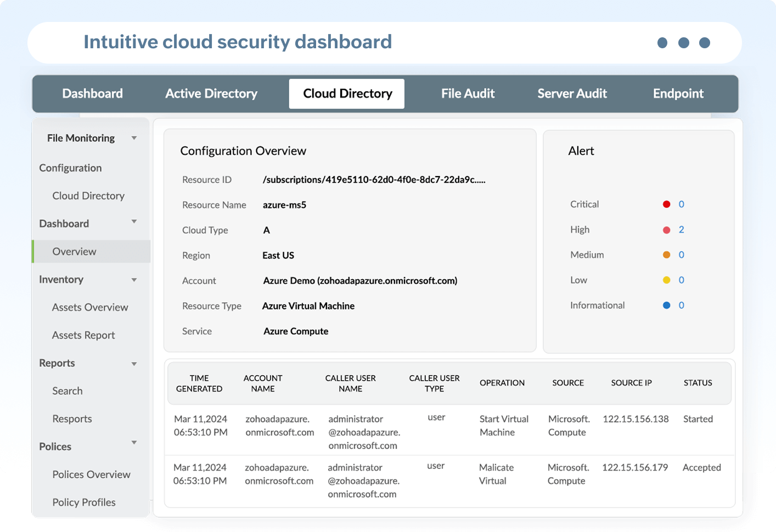Open the Informational alert count link
This screenshot has width=776, height=532.
[682, 305]
